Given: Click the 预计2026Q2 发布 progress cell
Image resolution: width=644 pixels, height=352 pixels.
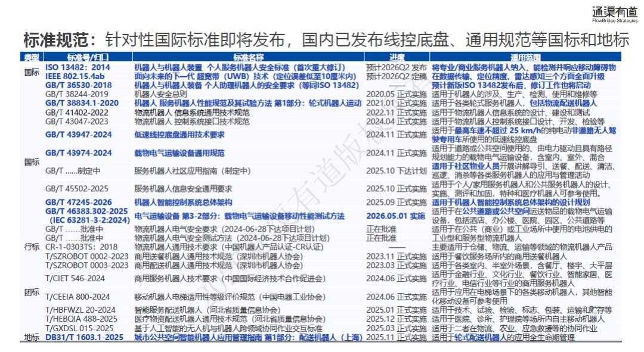Looking at the screenshot, I should tap(397, 67).
